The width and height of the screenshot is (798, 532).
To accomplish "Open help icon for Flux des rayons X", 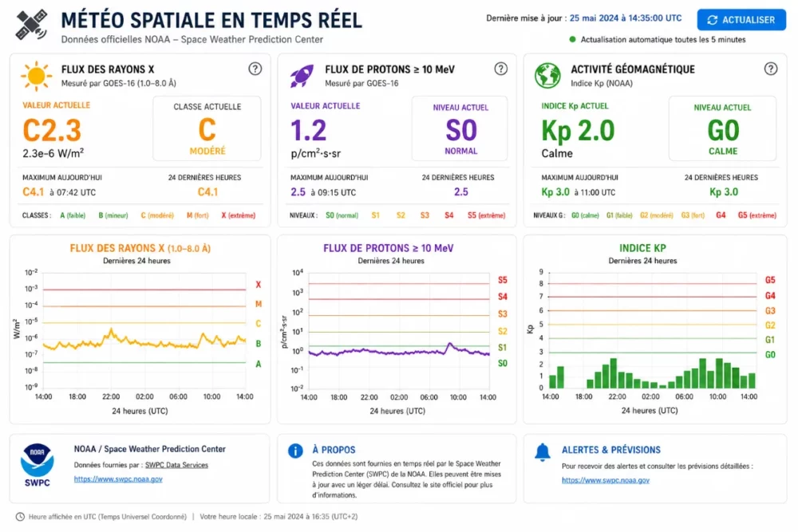I will coord(255,69).
